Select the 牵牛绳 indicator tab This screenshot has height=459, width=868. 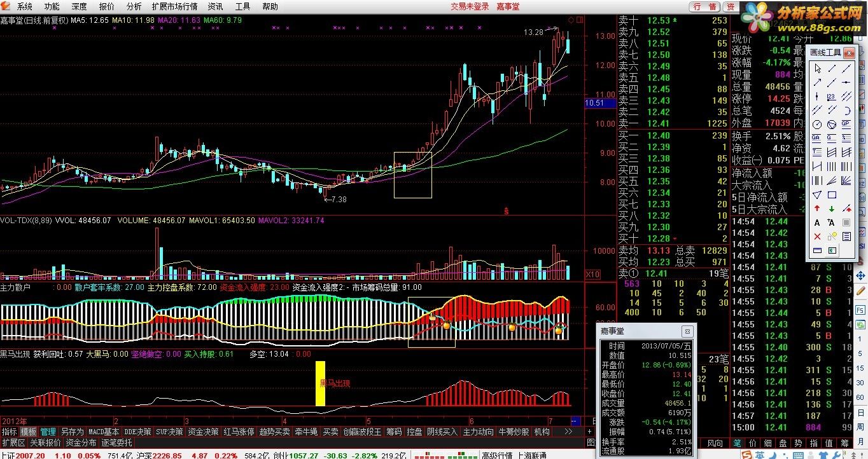point(306,432)
